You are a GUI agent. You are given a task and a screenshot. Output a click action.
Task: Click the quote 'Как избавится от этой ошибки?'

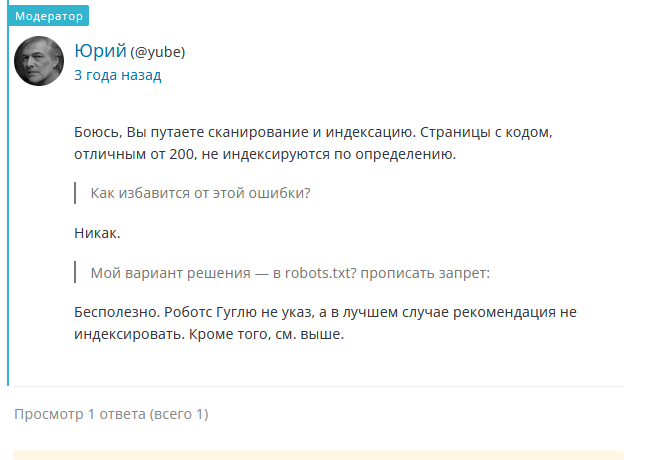tap(200, 193)
